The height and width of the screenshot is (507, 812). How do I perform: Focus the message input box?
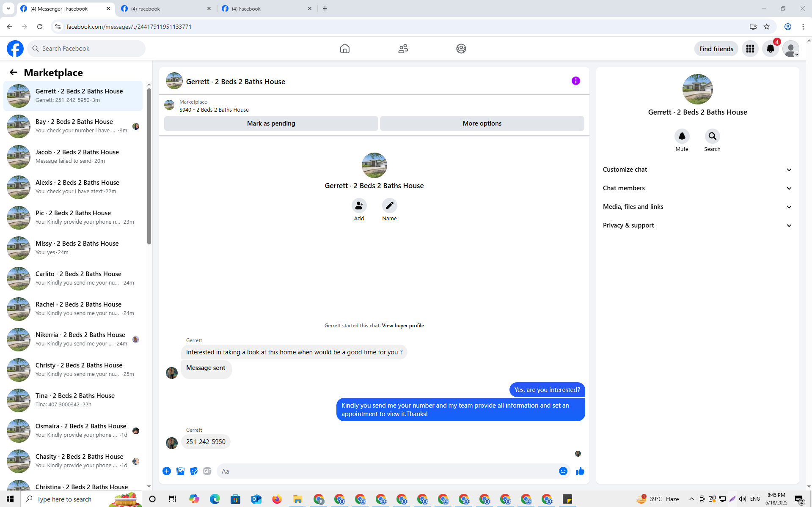pos(388,471)
